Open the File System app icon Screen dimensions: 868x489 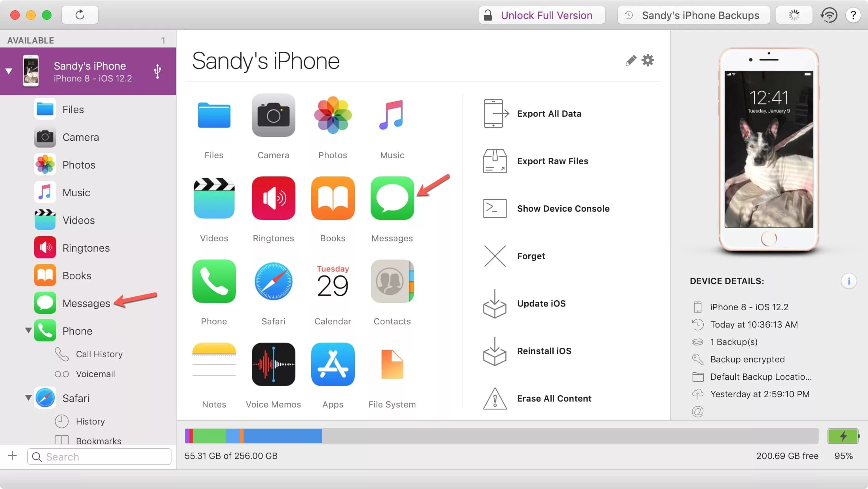tap(392, 364)
